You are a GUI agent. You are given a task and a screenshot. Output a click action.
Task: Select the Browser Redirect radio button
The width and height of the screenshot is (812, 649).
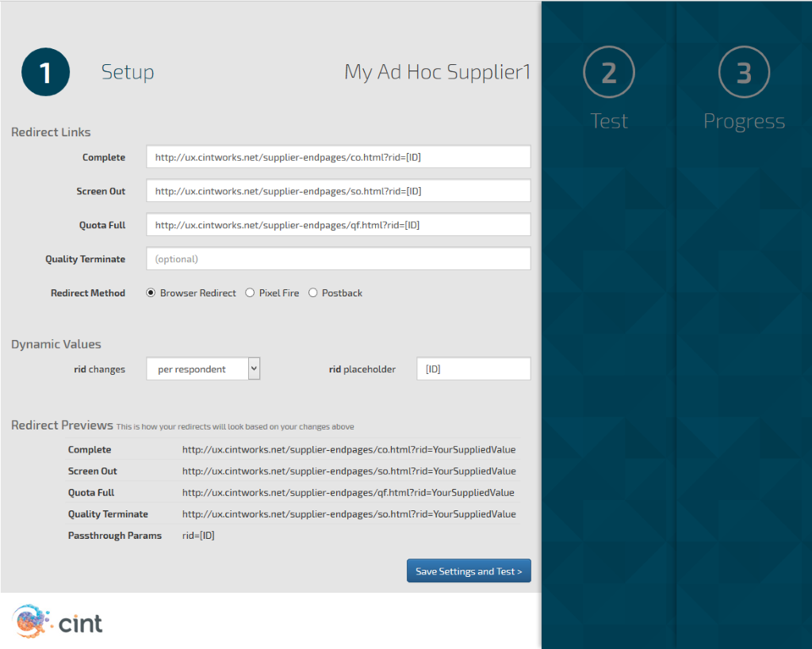(151, 293)
